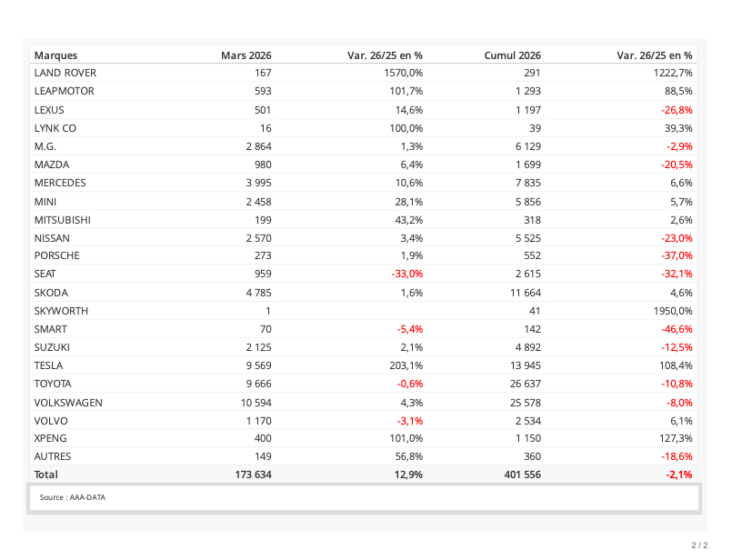Click the Mars 2026 column header
This screenshot has height=560, width=732.
tap(246, 55)
